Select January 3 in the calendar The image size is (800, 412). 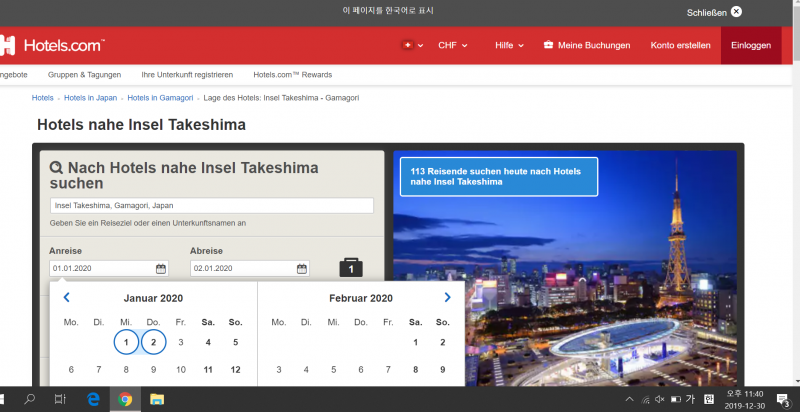(x=180, y=342)
